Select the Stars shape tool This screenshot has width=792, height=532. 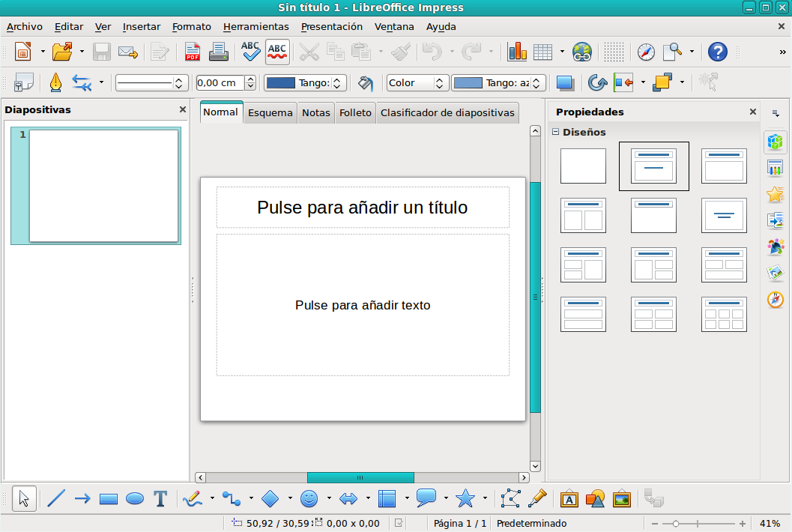465,498
